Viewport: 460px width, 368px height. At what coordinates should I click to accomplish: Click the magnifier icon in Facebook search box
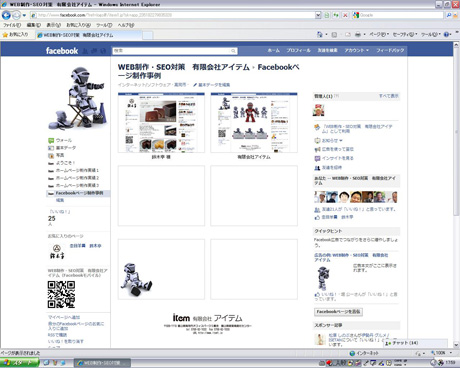coord(234,51)
